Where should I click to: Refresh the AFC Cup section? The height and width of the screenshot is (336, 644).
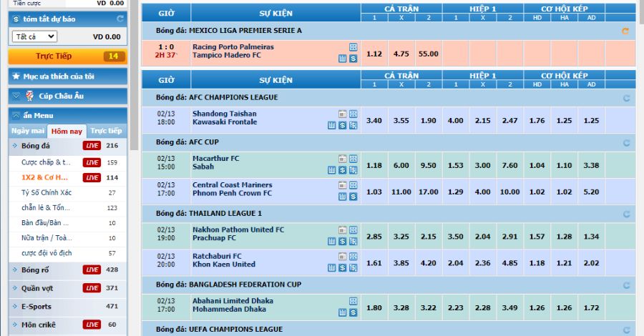626,143
